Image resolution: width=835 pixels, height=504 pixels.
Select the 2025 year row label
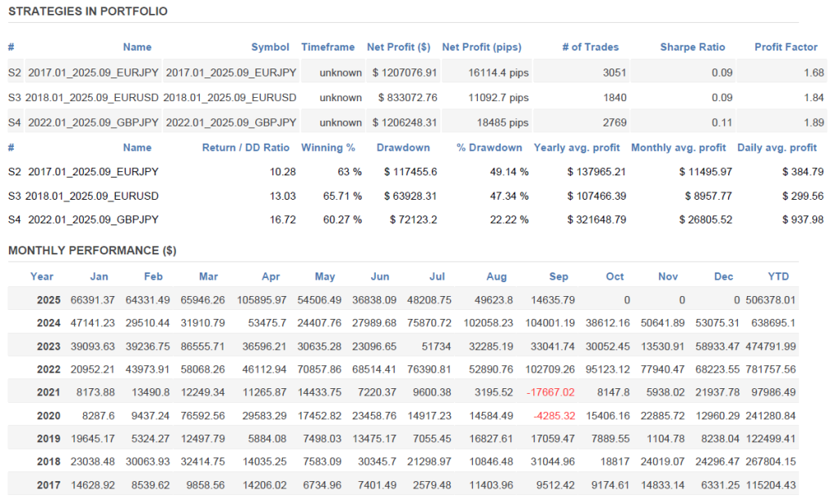(x=49, y=300)
